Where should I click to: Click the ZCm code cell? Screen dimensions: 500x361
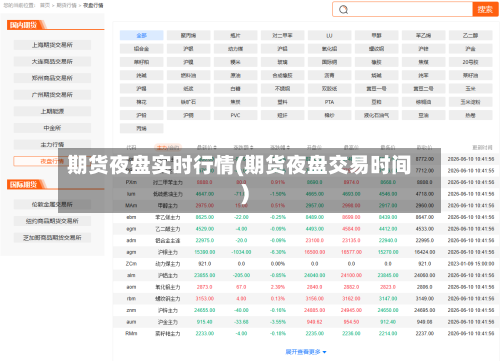click(131, 264)
